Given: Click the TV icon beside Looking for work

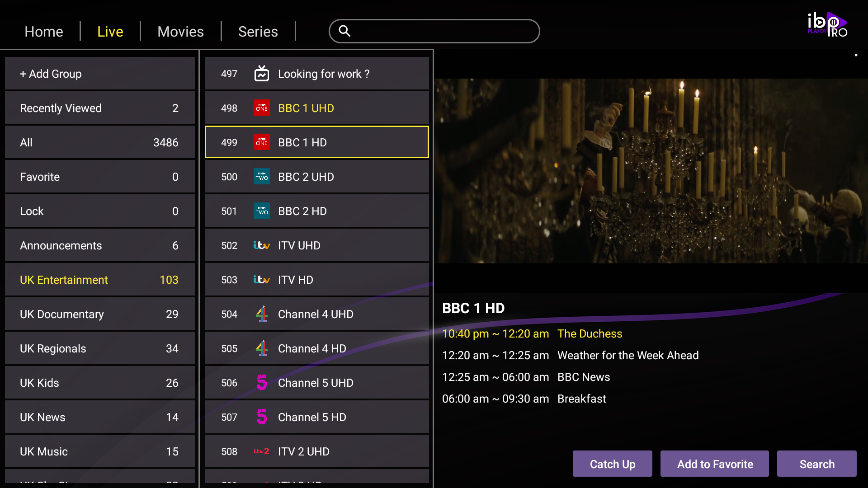Looking at the screenshot, I should 262,74.
